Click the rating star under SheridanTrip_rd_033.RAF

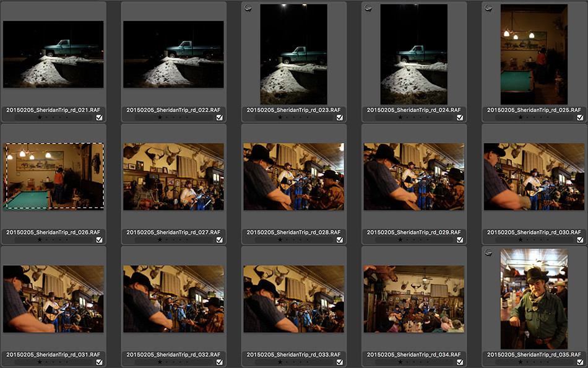coord(280,362)
